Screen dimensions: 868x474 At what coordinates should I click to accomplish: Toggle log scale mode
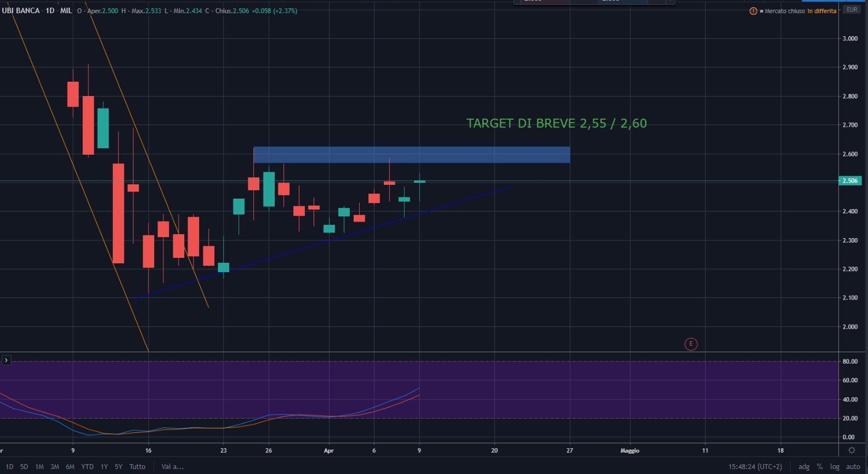click(835, 467)
